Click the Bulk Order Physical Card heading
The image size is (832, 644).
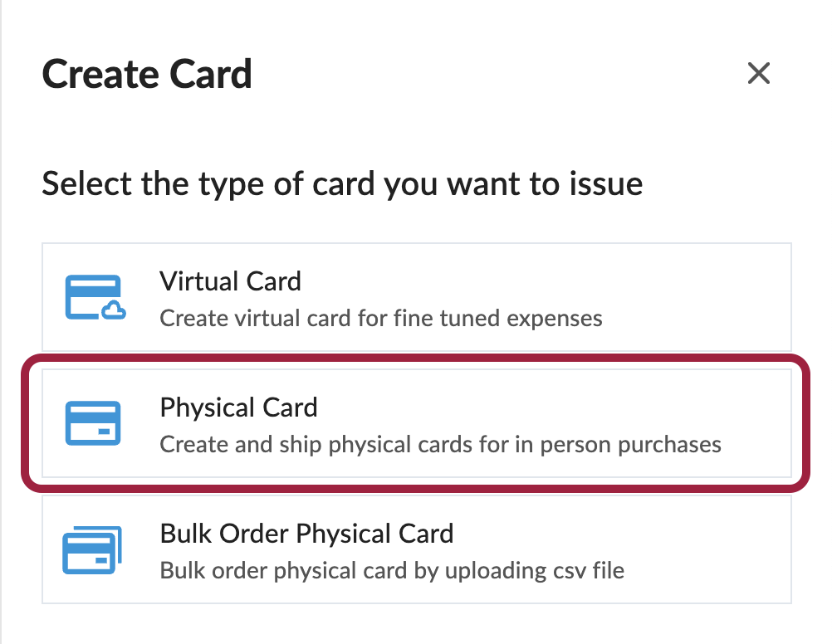pyautogui.click(x=307, y=534)
